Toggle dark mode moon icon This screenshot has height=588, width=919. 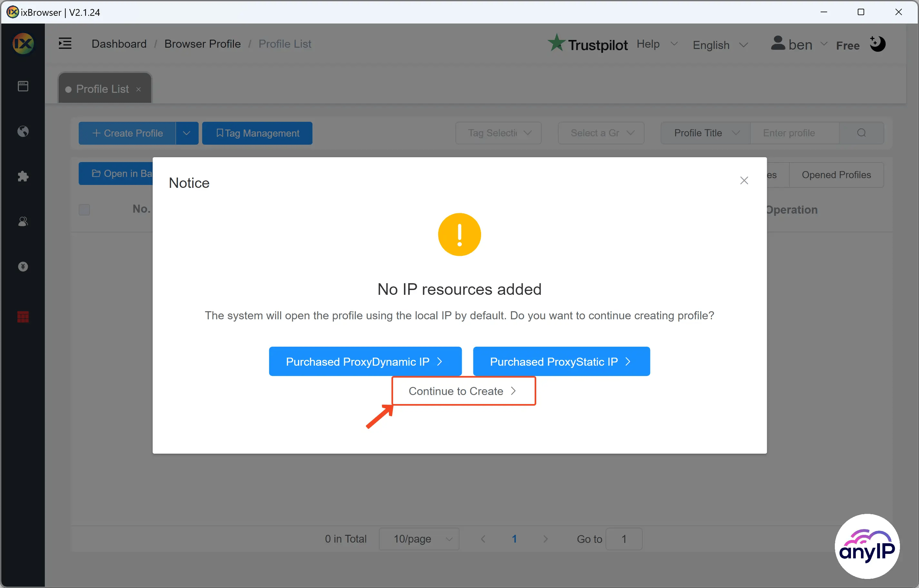point(878,43)
